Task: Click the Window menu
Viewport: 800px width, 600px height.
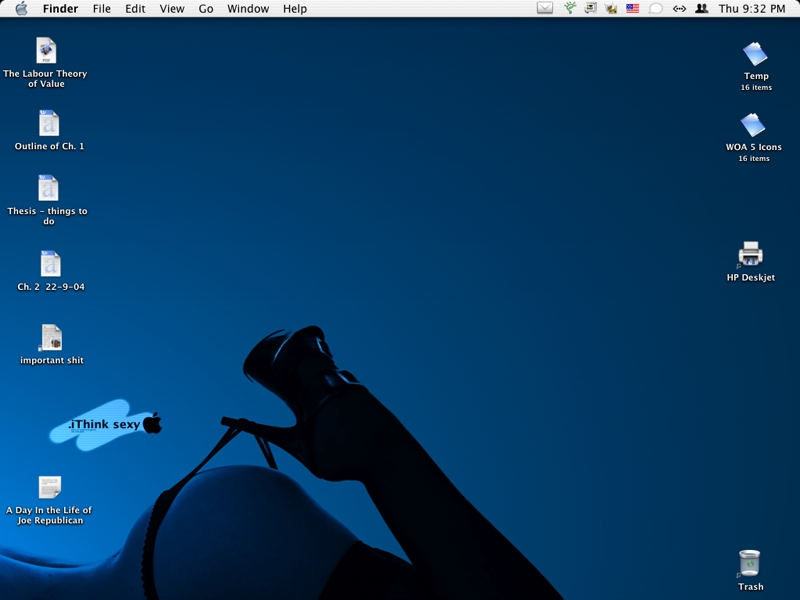Action: [x=248, y=9]
